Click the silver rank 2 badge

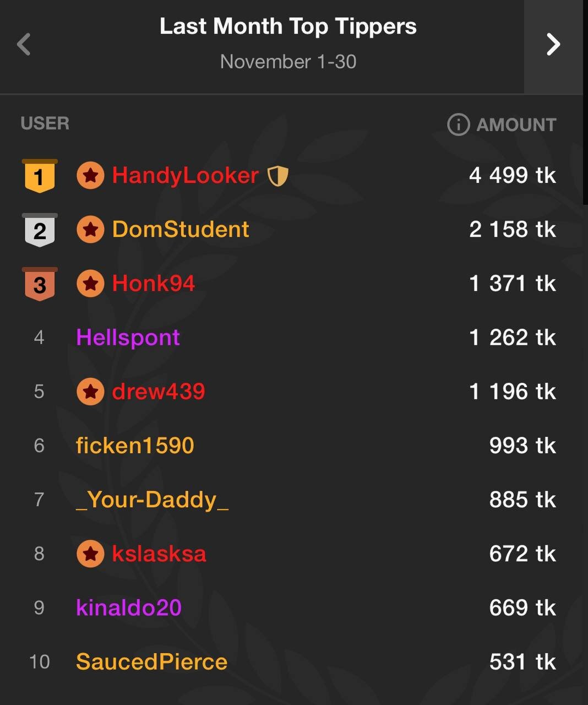point(39,230)
